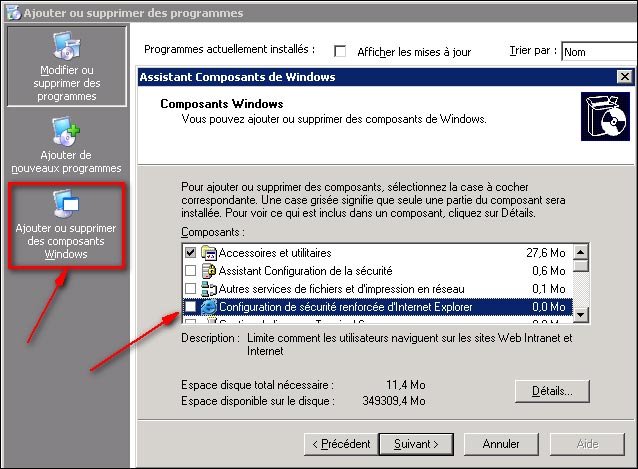Open the Trier par Nom combo box

599,52
